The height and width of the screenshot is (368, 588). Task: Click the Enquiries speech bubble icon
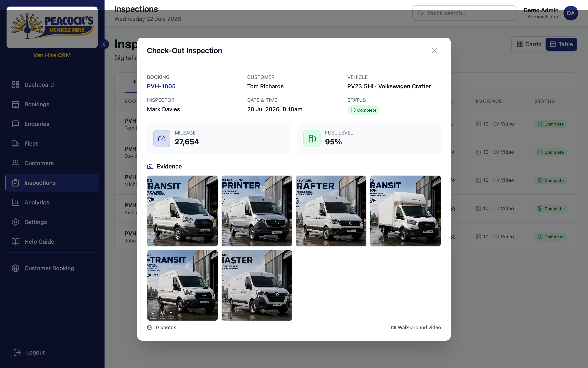tap(16, 124)
